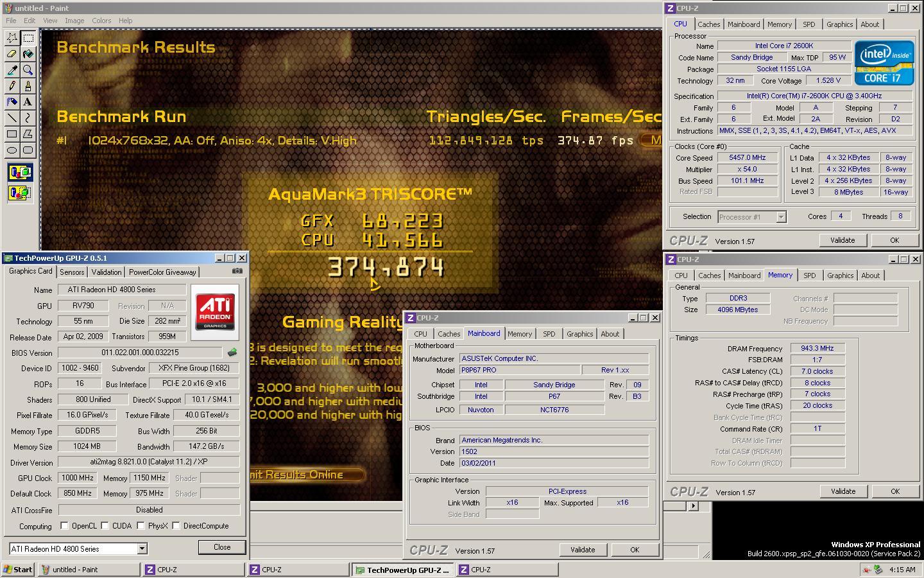Click OK in the Memory CPU-Z window
924x578 pixels.
(895, 491)
